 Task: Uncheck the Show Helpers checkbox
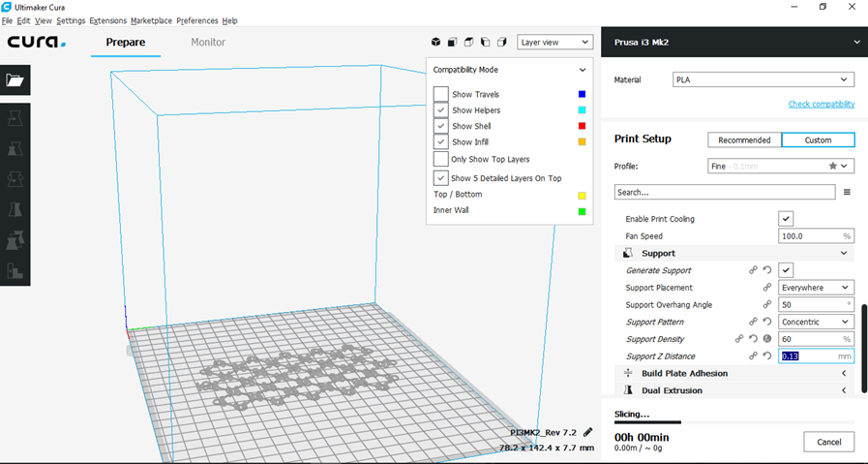point(440,110)
